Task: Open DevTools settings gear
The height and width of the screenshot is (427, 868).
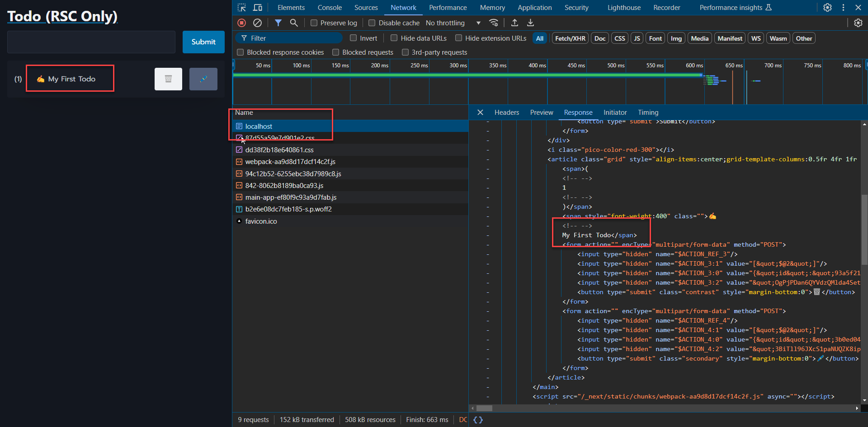Action: (827, 8)
